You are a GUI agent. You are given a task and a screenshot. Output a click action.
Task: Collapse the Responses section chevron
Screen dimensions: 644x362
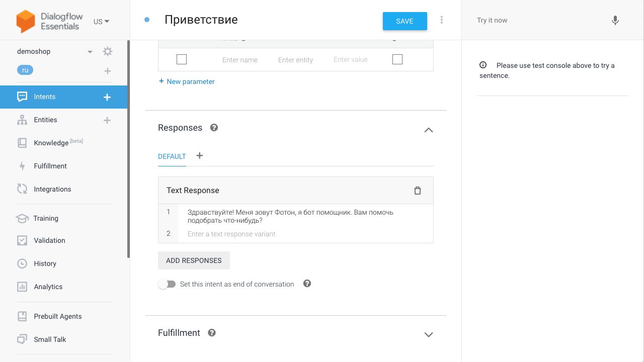pos(429,130)
